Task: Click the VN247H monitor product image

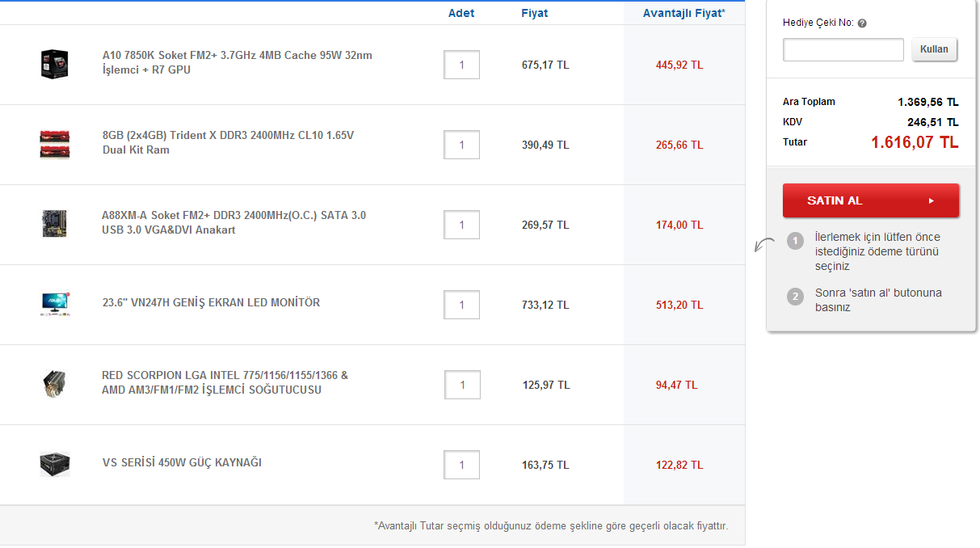Action: coord(55,304)
